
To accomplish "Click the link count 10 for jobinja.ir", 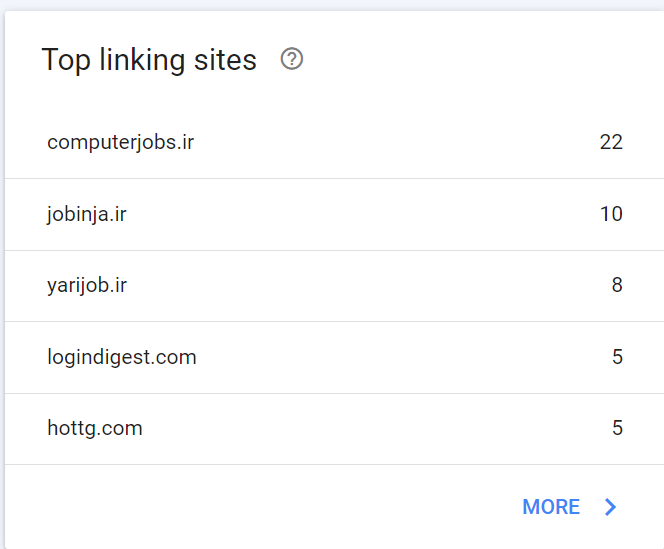I will pyautogui.click(x=611, y=214).
